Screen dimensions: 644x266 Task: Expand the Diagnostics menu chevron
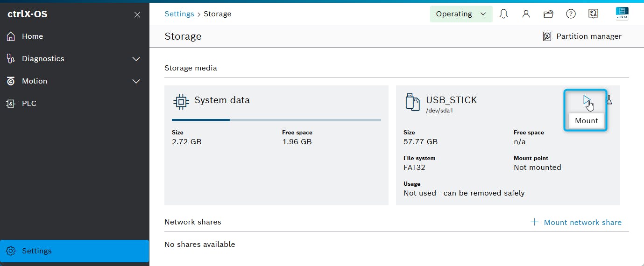[136, 59]
